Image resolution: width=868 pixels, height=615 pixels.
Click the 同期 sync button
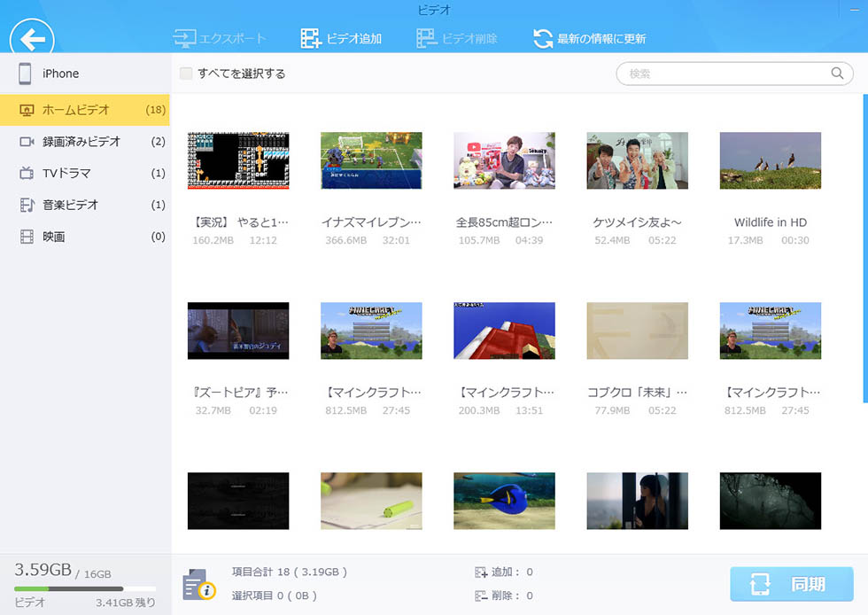(792, 584)
